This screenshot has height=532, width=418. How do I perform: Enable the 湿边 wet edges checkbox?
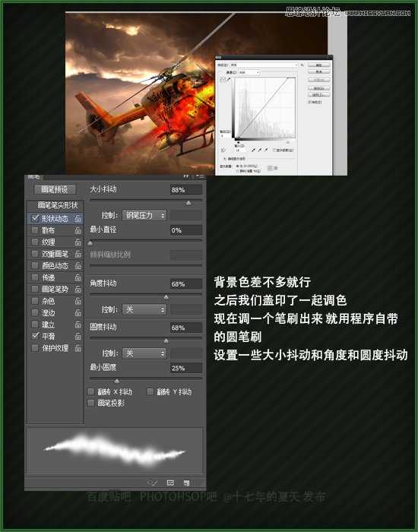[x=35, y=312]
